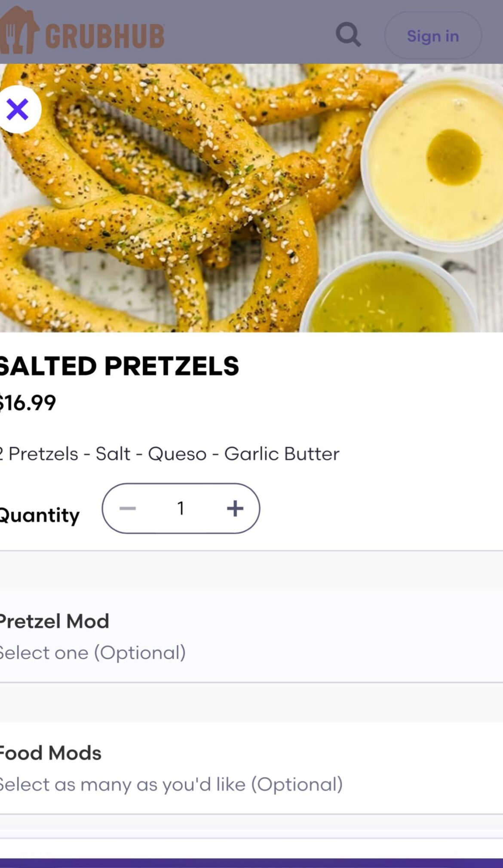Select the SALTED PRETZELS title heading

click(120, 366)
